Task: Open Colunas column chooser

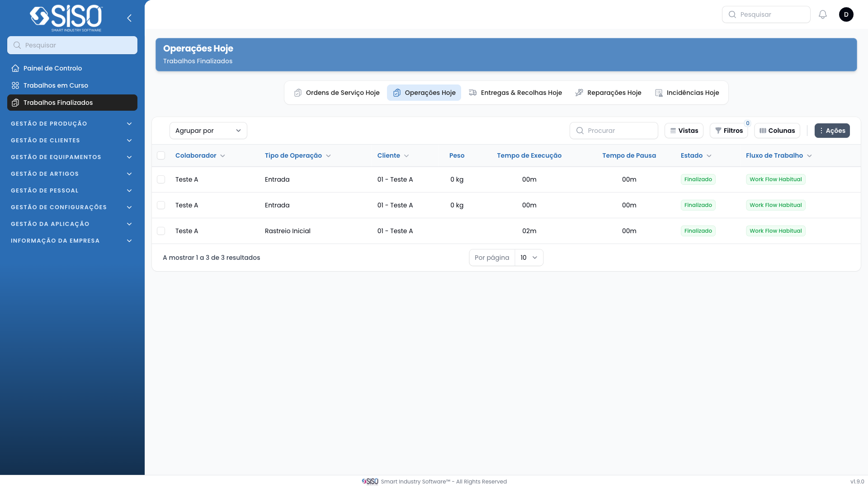Action: [777, 131]
